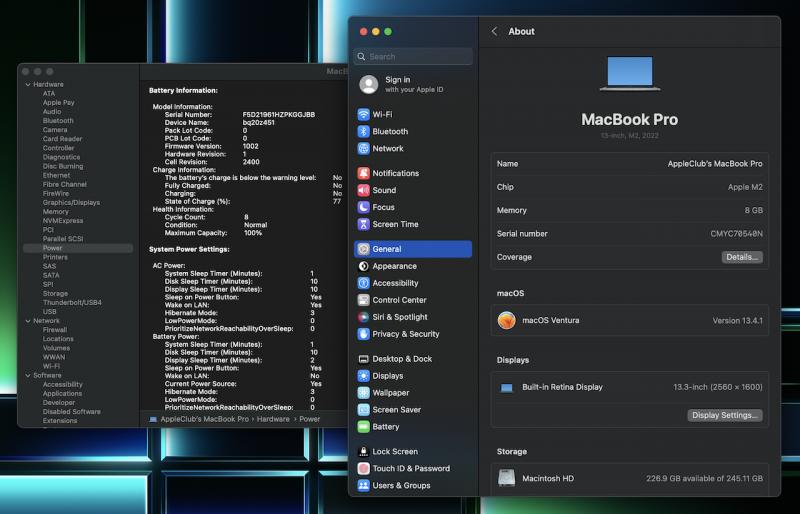Open Control Center icon
This screenshot has height=514, width=800.
(363, 300)
